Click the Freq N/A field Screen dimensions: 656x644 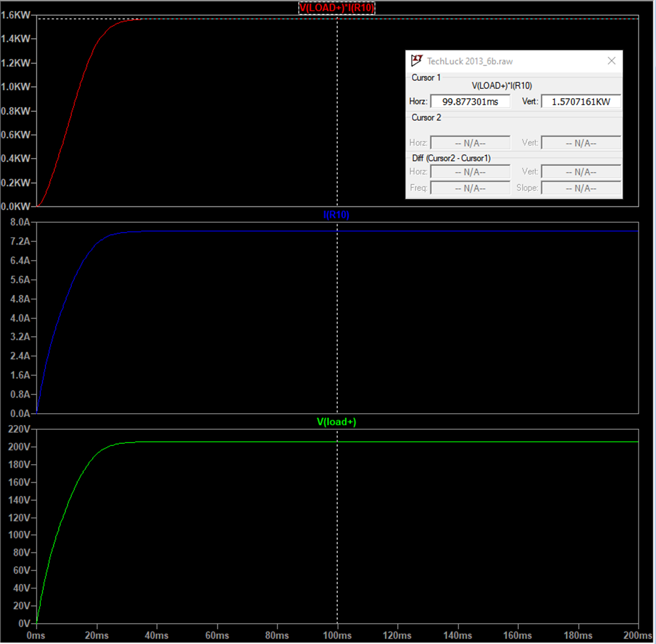click(470, 188)
